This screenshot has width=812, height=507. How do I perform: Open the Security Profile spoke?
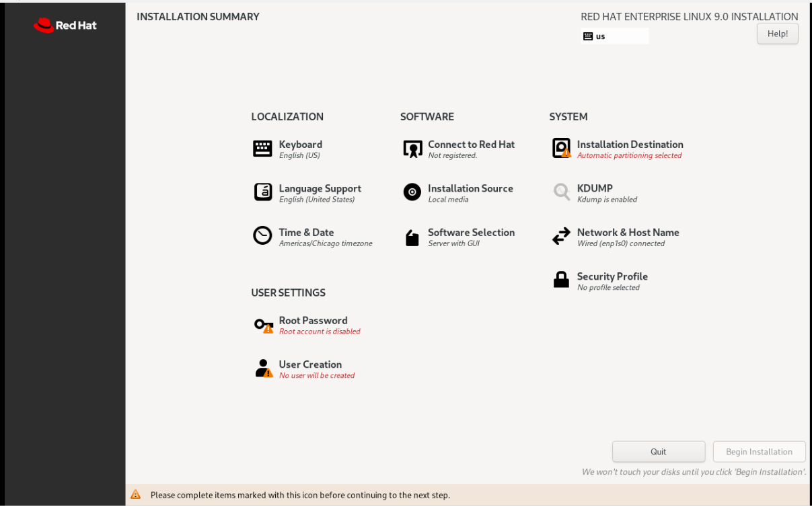coord(612,276)
